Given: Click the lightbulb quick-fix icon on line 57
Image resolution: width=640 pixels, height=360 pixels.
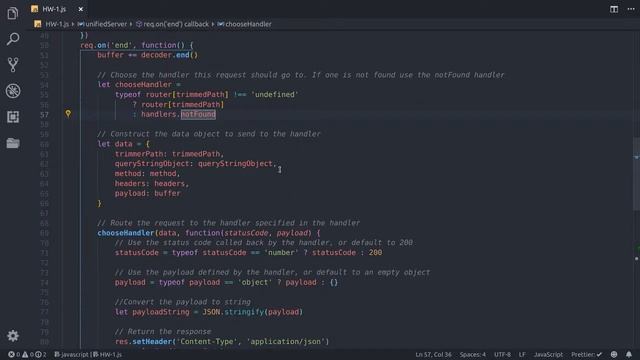Looking at the screenshot, I should coord(68,114).
